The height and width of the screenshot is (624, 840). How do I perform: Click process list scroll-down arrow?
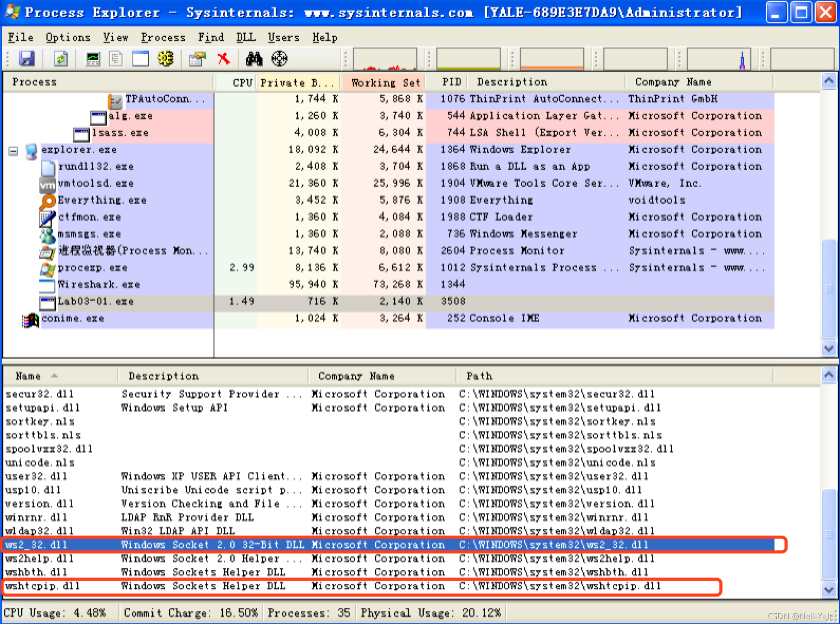829,348
